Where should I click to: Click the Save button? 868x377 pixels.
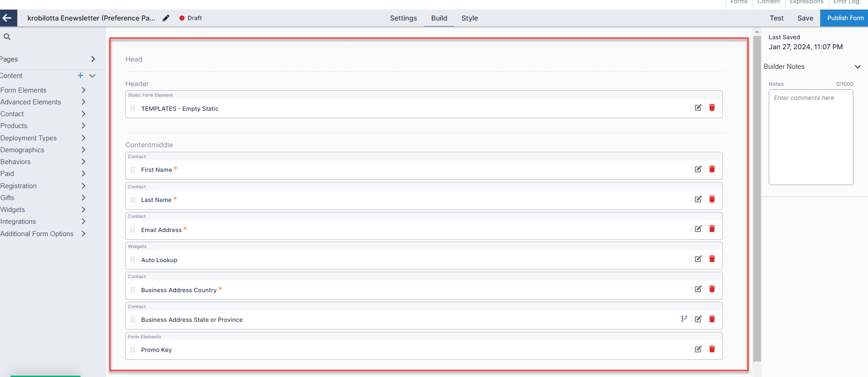pyautogui.click(x=805, y=18)
